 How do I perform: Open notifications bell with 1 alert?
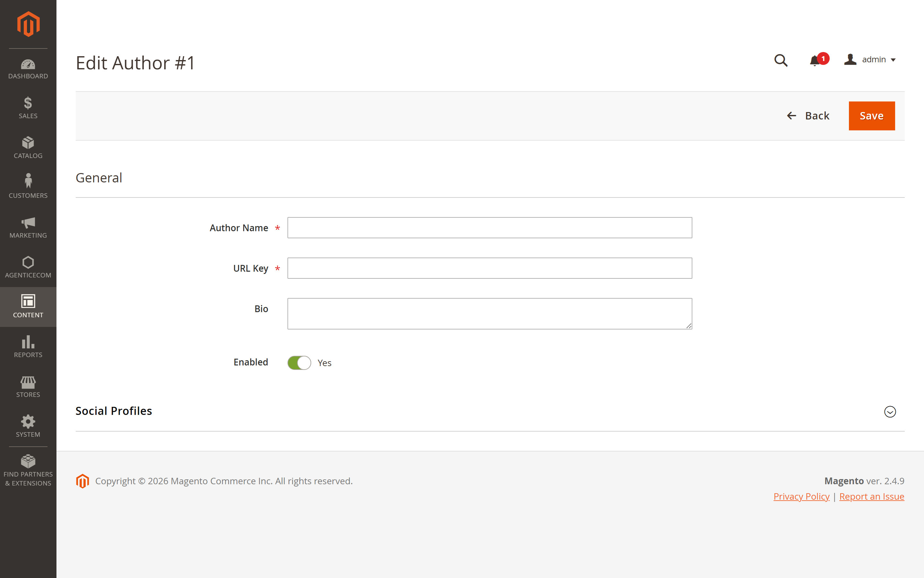[x=819, y=60]
